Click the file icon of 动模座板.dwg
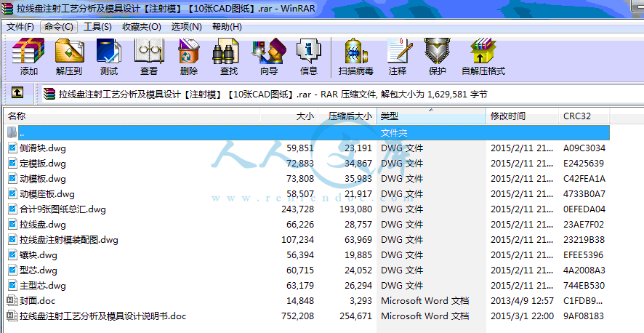 (x=13, y=194)
